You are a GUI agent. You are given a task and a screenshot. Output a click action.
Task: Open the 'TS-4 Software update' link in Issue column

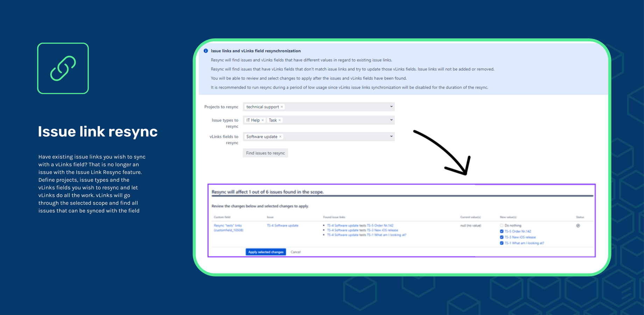click(282, 225)
